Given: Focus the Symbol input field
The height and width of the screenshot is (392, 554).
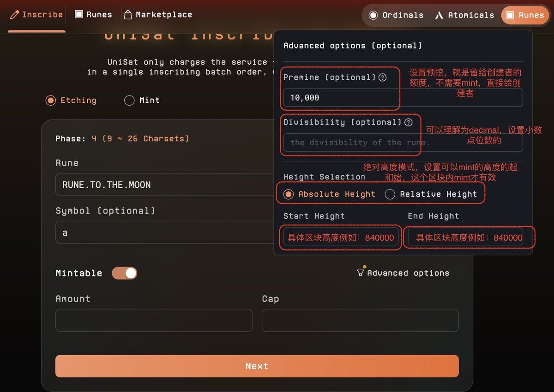Looking at the screenshot, I should coord(165,232).
